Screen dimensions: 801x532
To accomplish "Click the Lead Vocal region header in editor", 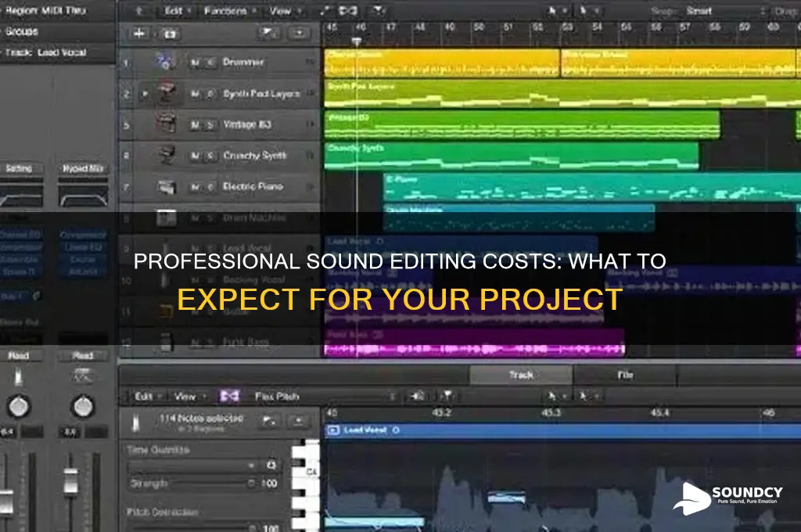I will point(562,430).
